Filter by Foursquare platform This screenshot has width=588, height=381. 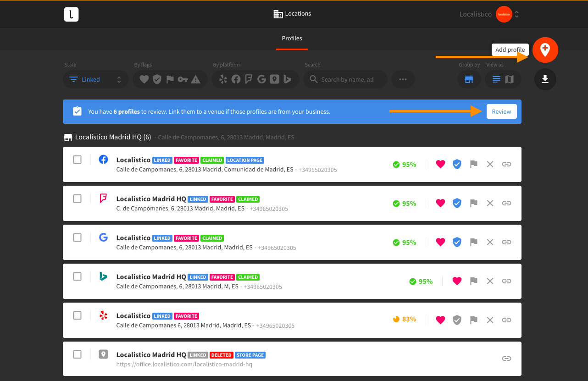[249, 79]
